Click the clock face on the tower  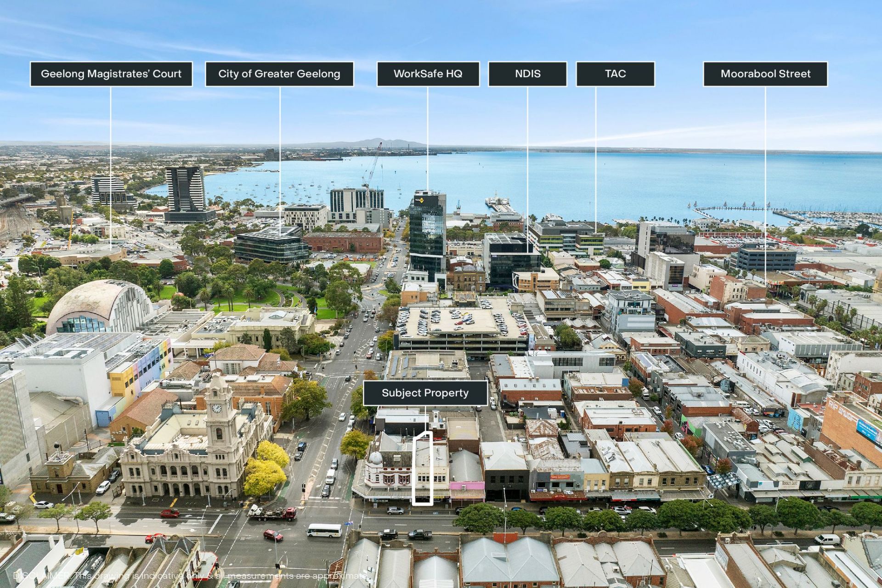217,408
